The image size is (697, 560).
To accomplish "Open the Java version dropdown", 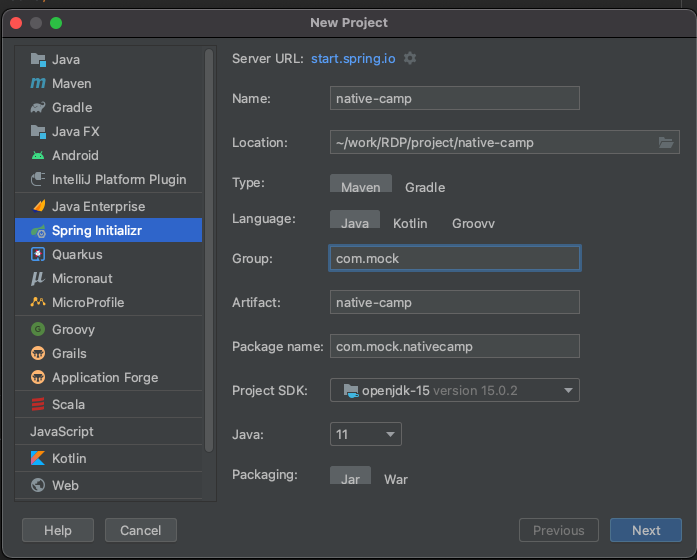I will [x=366, y=434].
